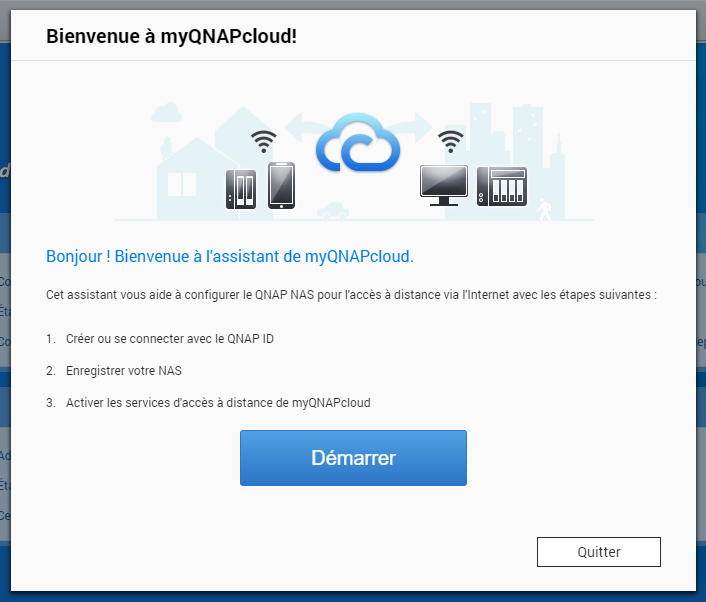This screenshot has height=602, width=706.
Task: Click the smartphone icon in the illustration
Action: 281,185
